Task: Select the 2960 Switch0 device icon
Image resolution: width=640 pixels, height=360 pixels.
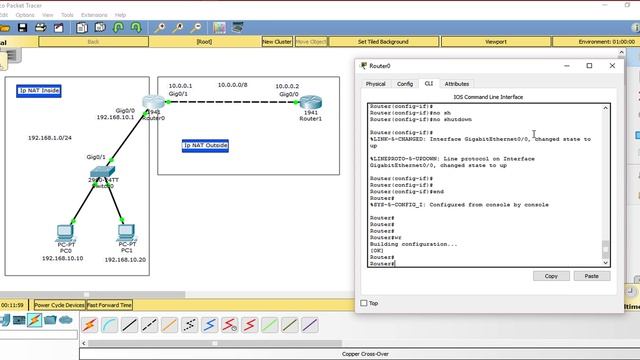Action: tap(102, 171)
